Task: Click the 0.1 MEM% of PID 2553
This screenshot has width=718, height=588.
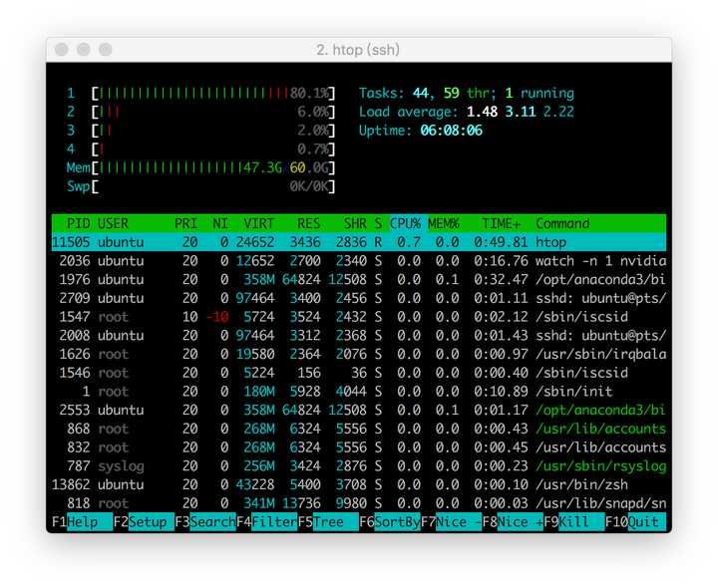Action: pyautogui.click(x=448, y=410)
